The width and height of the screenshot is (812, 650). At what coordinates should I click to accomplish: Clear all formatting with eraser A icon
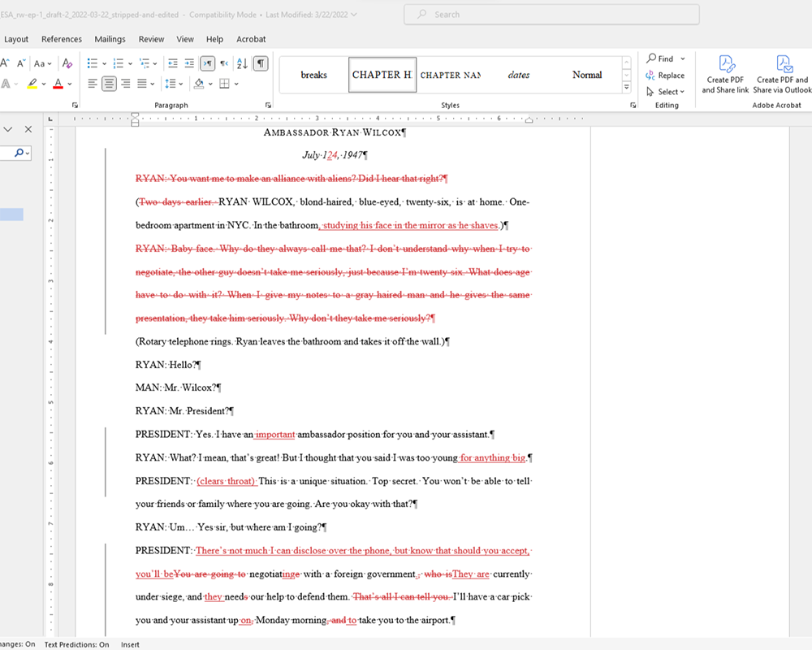tap(67, 63)
